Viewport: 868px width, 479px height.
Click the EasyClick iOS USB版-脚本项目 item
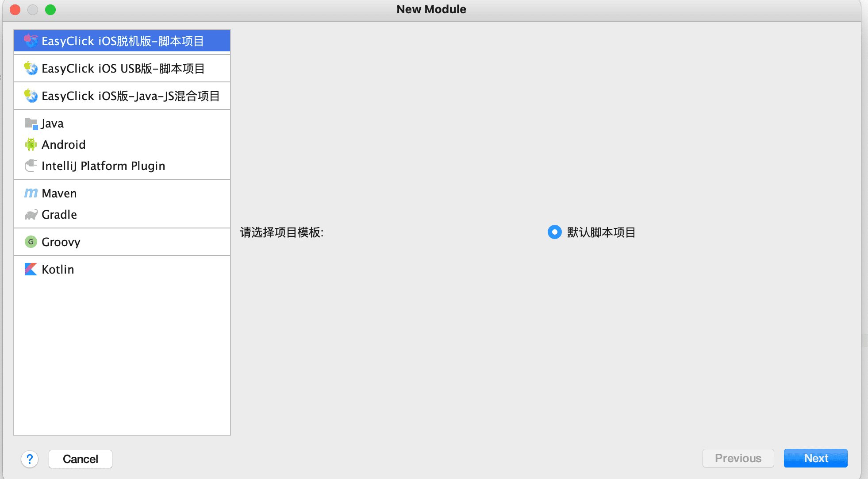click(x=121, y=68)
